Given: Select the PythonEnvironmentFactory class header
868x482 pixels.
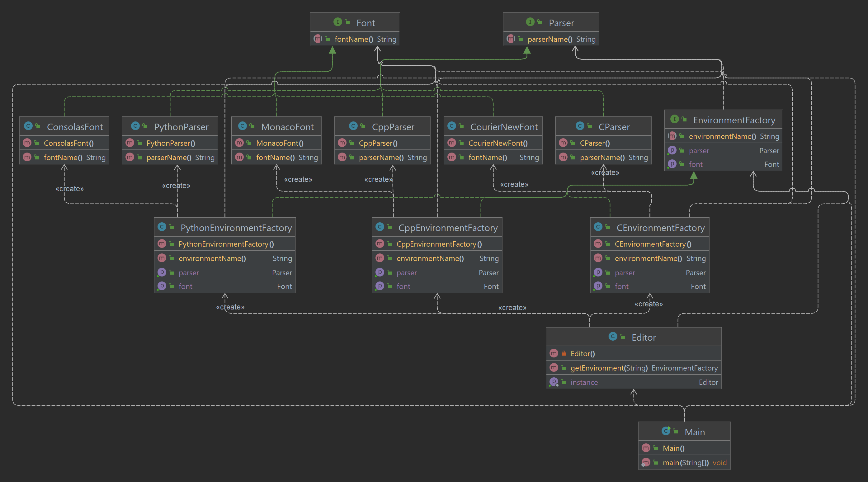Looking at the screenshot, I should 236,228.
